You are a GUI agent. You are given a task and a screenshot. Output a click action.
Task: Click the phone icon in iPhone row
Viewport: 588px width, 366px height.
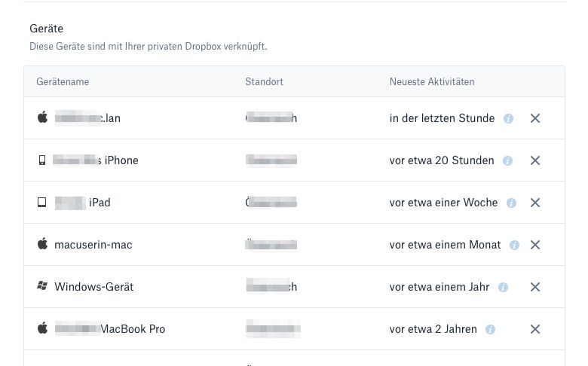[x=42, y=160]
